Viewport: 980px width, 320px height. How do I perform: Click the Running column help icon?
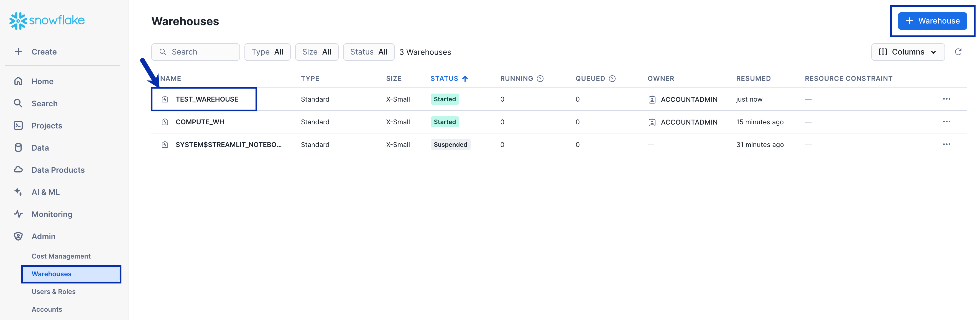pos(540,79)
